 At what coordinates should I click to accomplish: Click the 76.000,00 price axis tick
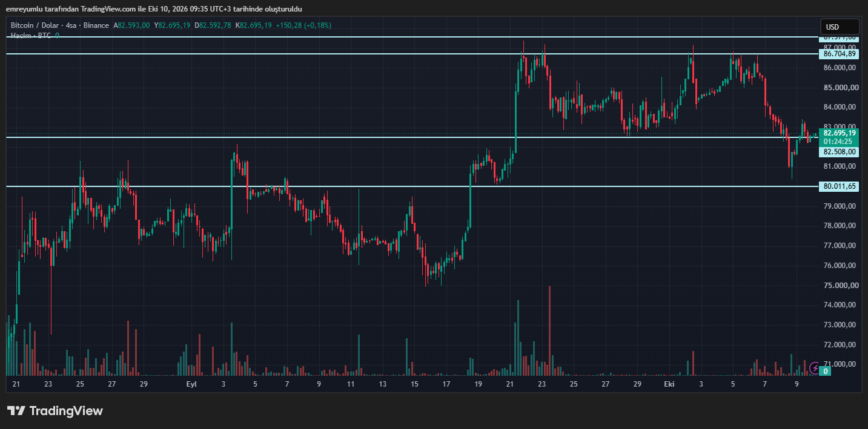(841, 266)
